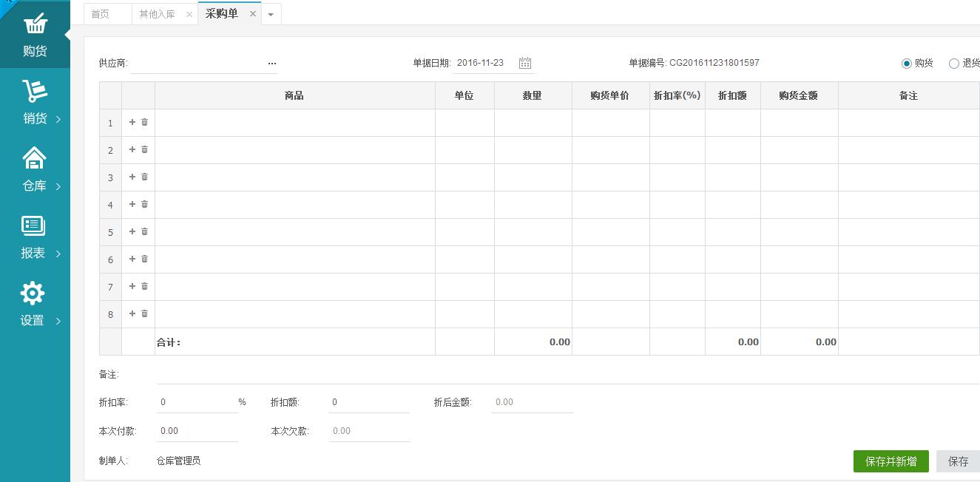Click the 报表 reports icon
The height and width of the screenshot is (482, 980).
pos(33,225)
